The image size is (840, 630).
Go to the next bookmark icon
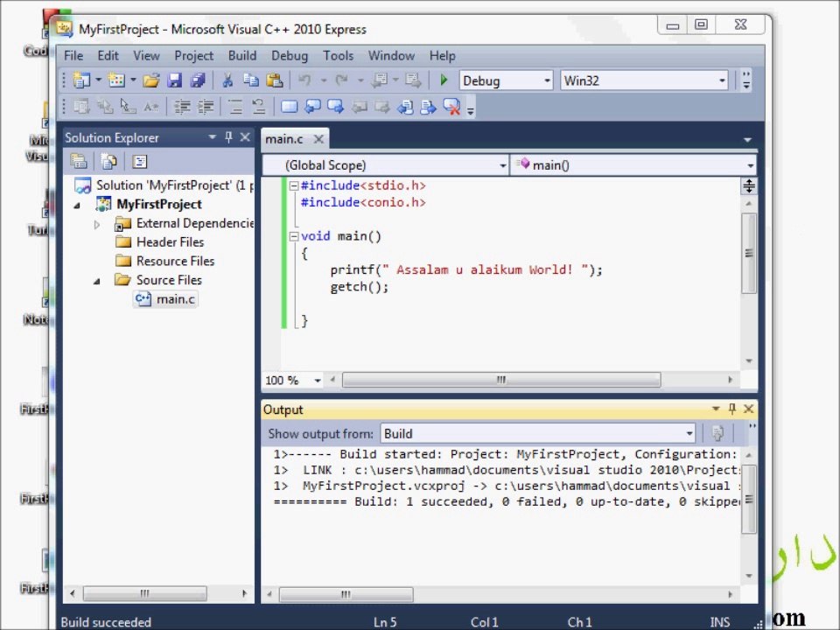click(335, 107)
